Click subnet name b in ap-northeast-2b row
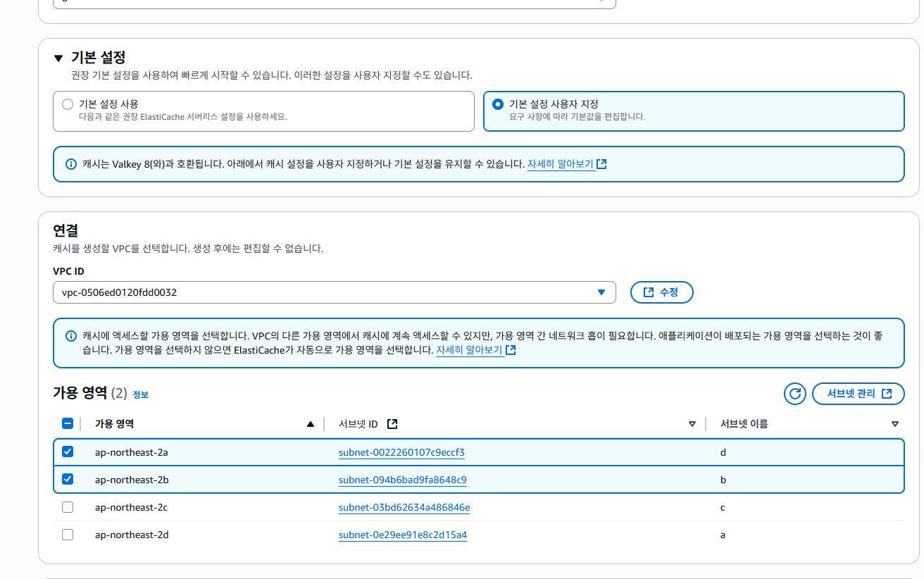 point(723,480)
